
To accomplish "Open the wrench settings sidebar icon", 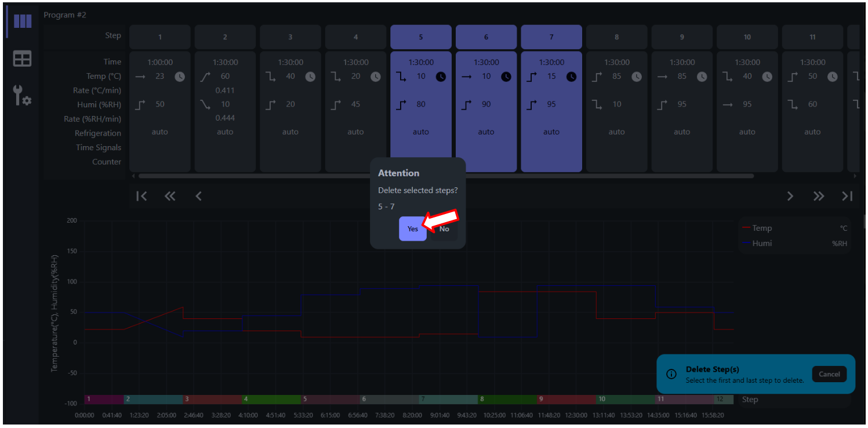I will pyautogui.click(x=23, y=95).
